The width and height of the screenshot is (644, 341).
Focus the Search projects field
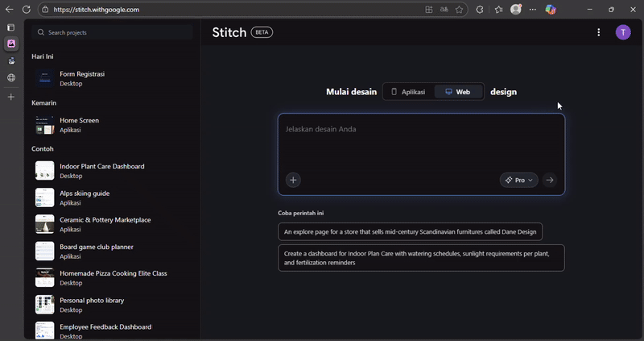pyautogui.click(x=112, y=32)
